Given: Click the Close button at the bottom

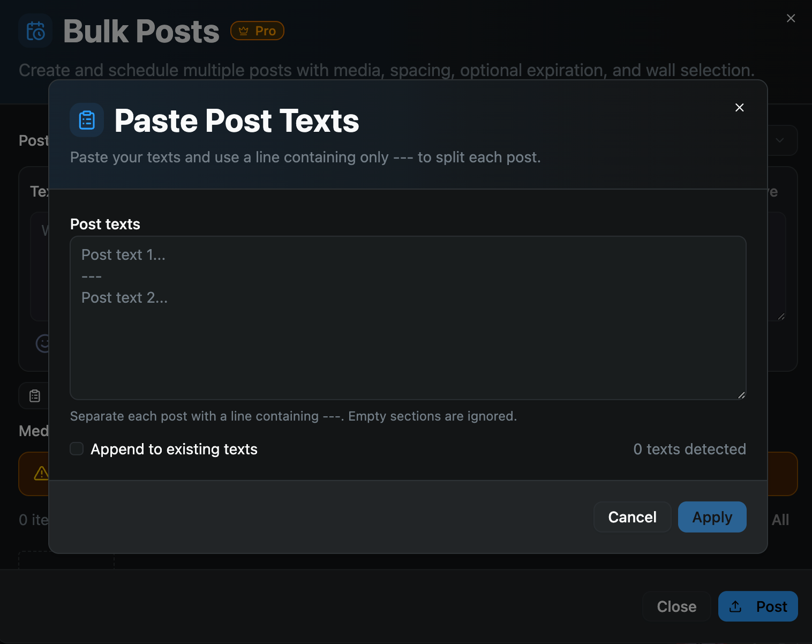Looking at the screenshot, I should pyautogui.click(x=676, y=606).
